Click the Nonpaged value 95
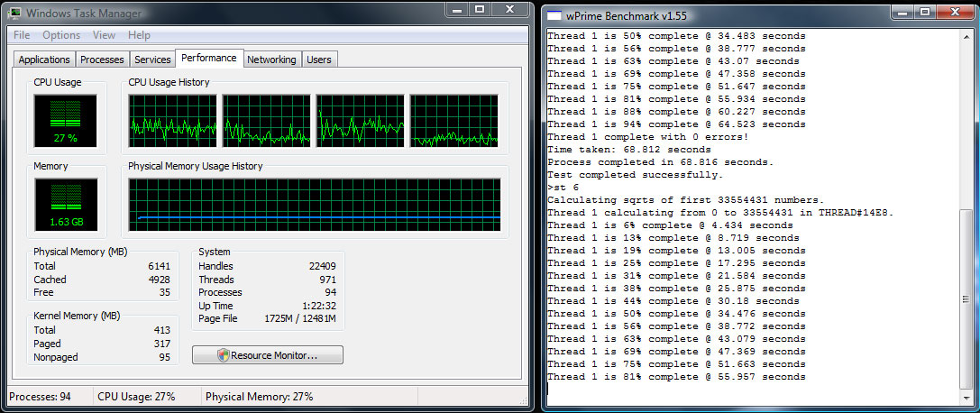This screenshot has width=980, height=413. point(164,357)
